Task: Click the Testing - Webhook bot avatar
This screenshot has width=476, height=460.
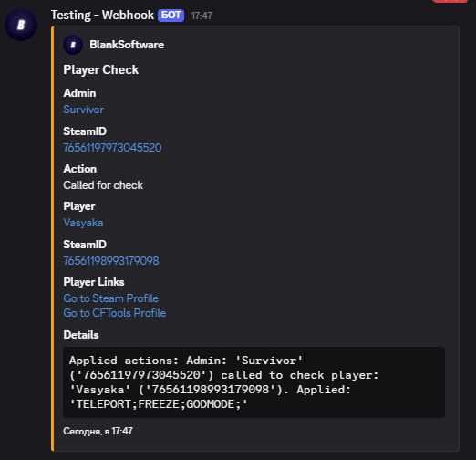Action: coord(21,25)
